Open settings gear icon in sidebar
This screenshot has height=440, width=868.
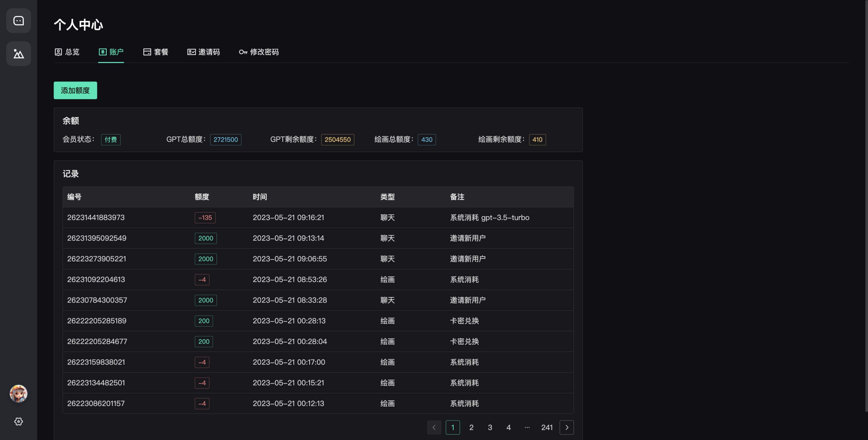[18, 422]
